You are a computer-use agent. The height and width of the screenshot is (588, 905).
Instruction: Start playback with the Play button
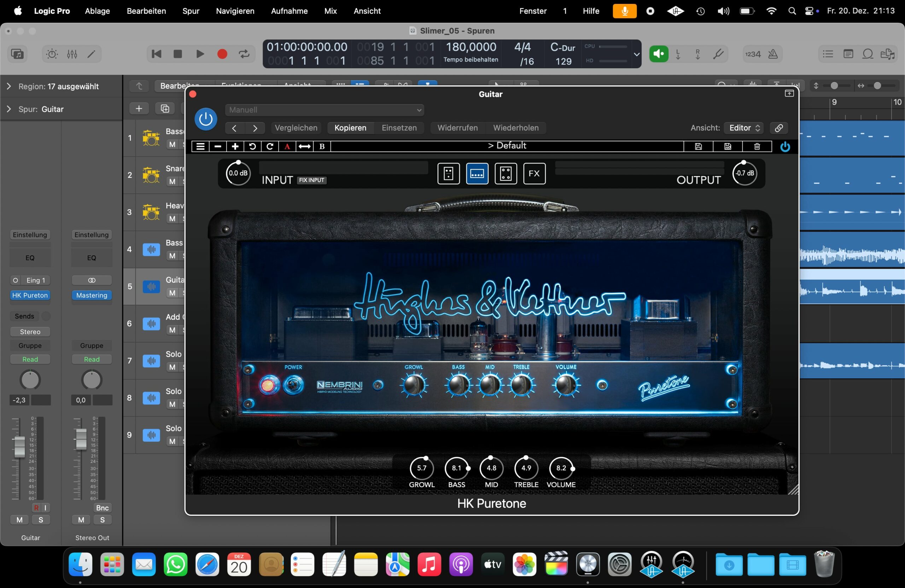click(x=200, y=54)
